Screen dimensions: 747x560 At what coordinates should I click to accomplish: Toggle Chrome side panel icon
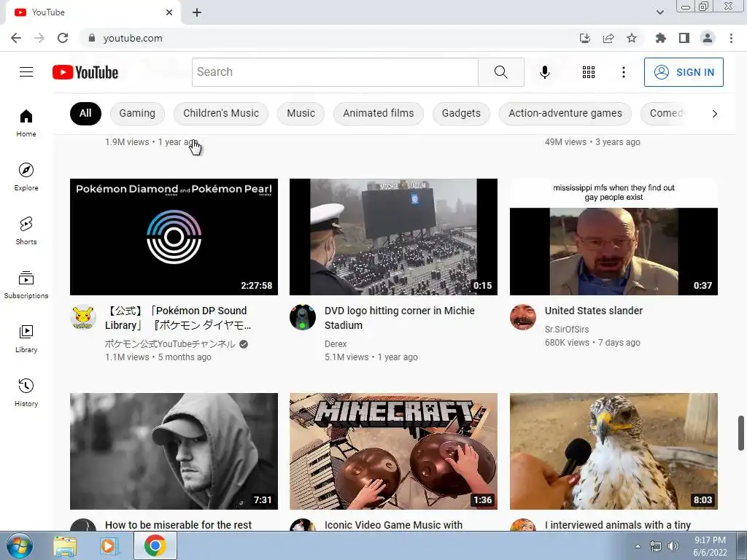684,38
